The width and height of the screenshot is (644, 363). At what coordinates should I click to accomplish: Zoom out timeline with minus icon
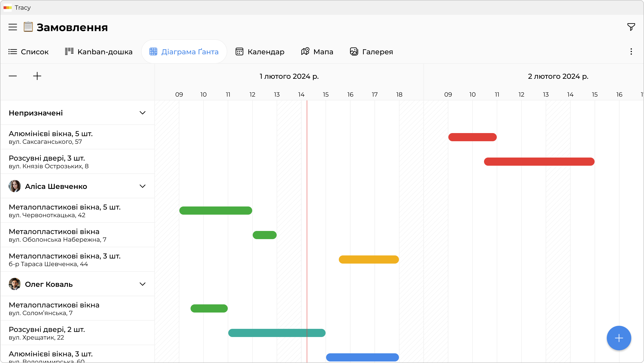tap(13, 76)
